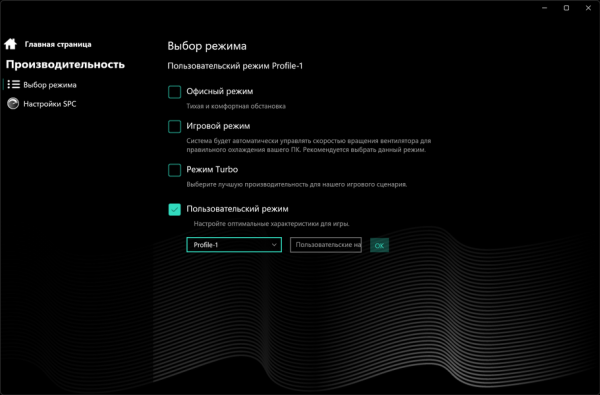Click the Игровой режим label text
The height and width of the screenshot is (395, 600).
pos(218,126)
